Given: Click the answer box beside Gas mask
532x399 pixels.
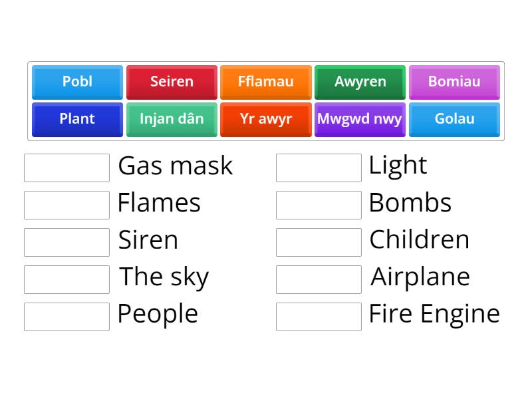Looking at the screenshot, I should pyautogui.click(x=66, y=168).
